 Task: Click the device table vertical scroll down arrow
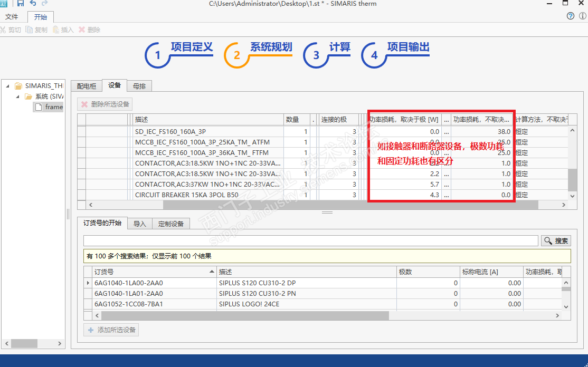coord(572,196)
